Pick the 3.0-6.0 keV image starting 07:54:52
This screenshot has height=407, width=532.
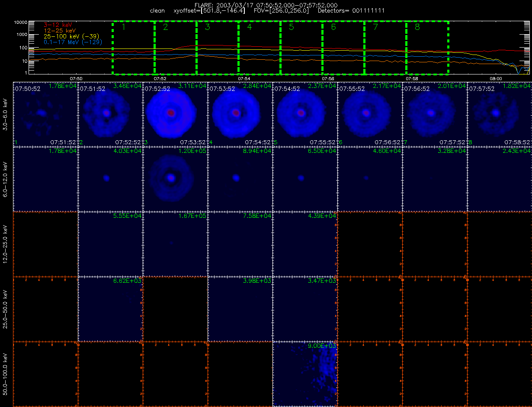coord(305,114)
